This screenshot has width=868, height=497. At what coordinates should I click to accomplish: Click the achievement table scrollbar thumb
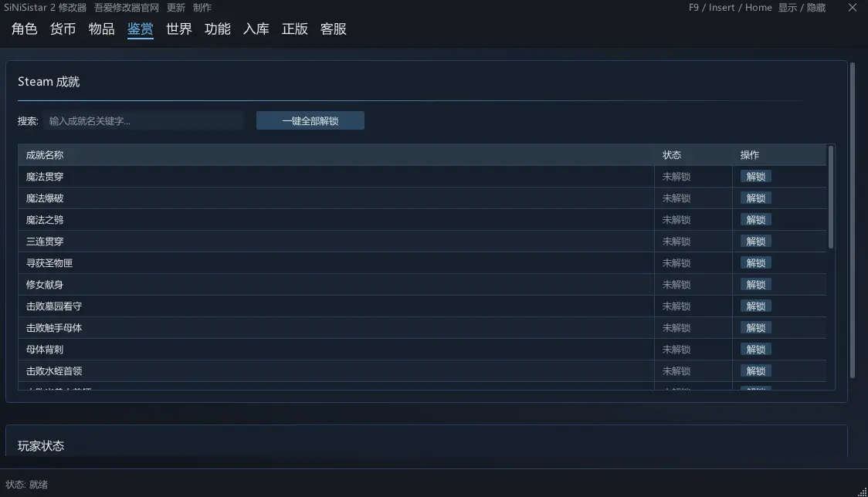[x=830, y=197]
